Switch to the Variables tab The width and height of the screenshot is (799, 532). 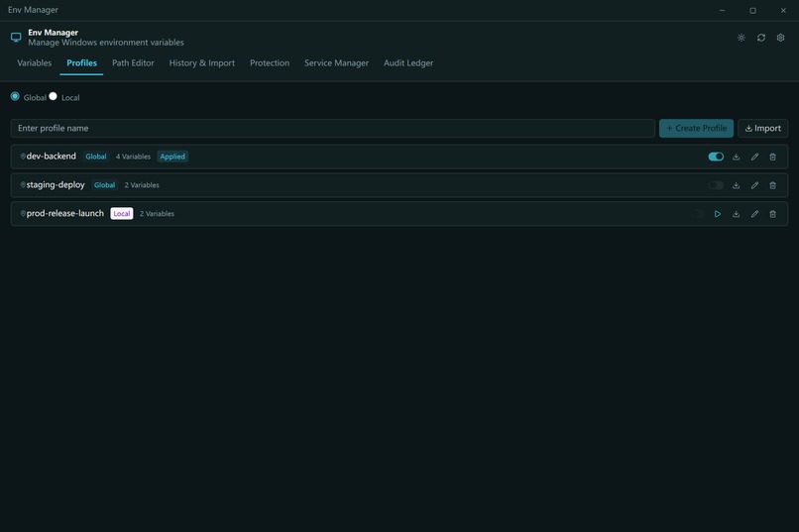[34, 63]
